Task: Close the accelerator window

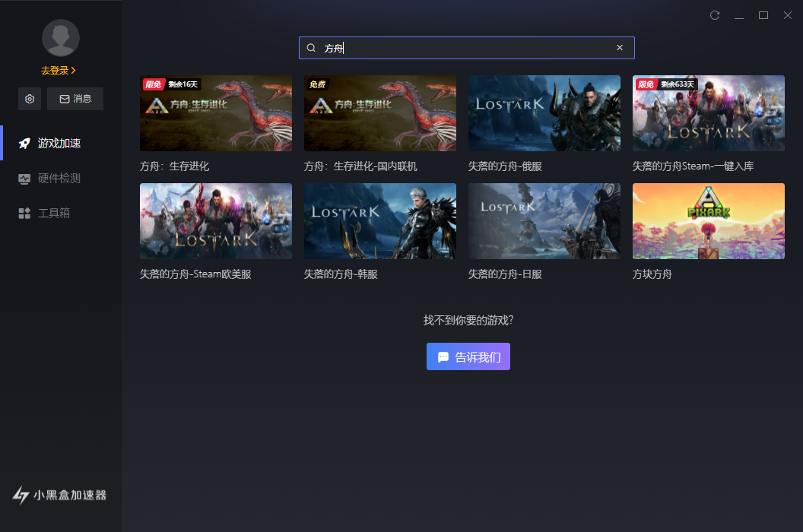Action: 788,15
